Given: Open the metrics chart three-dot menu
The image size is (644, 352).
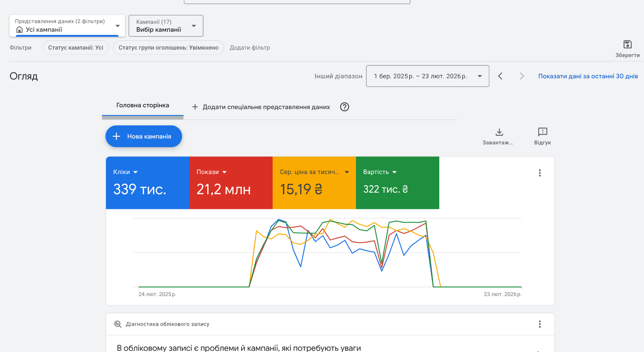Looking at the screenshot, I should coord(540,173).
